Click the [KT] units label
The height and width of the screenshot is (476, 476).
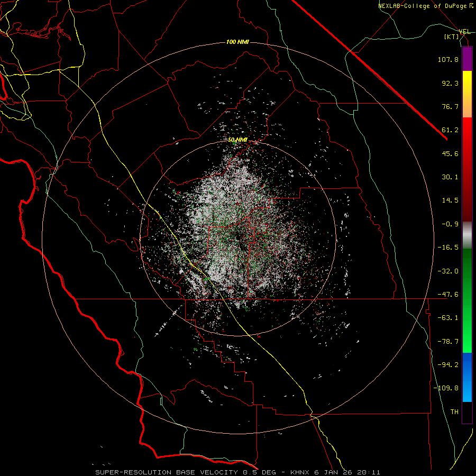tap(452, 36)
